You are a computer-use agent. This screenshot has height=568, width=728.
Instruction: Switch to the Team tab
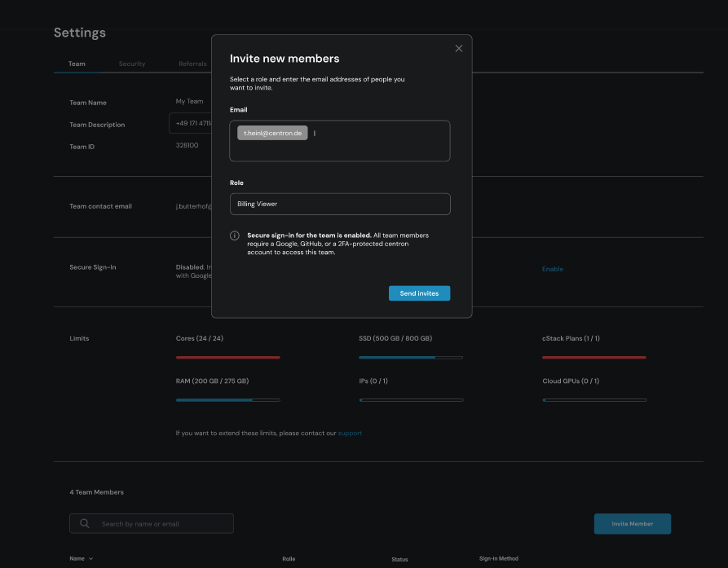pos(77,64)
